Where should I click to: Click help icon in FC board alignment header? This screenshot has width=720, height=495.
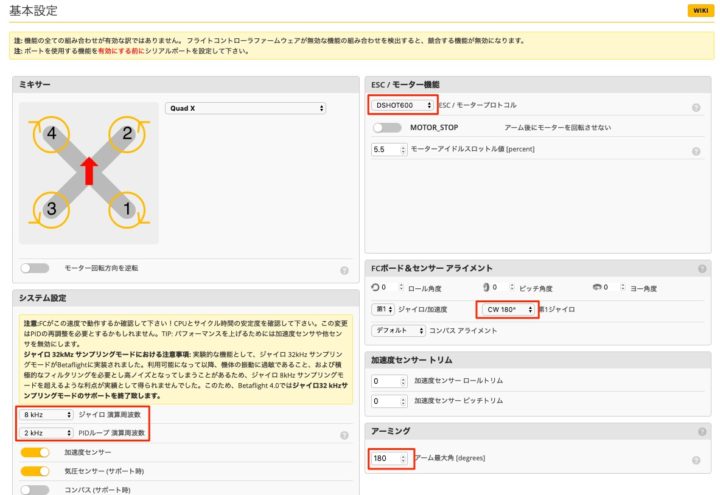point(695,268)
